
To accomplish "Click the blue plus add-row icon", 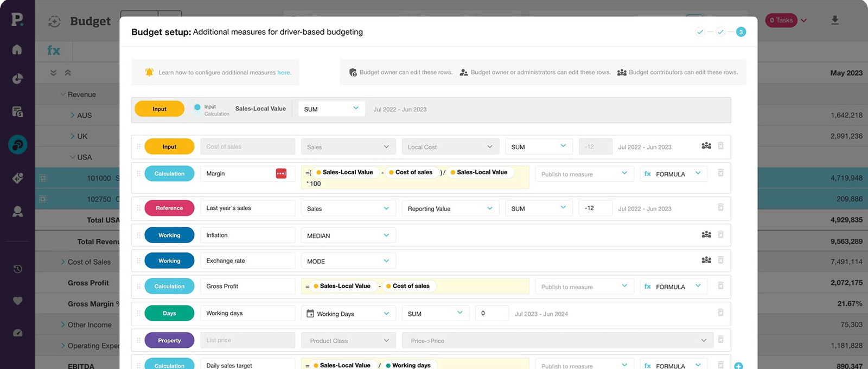I will (738, 366).
